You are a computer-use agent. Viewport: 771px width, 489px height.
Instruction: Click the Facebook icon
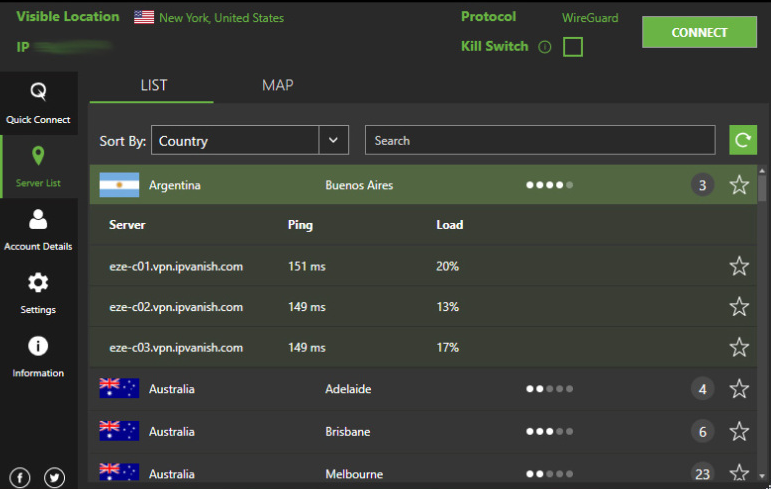(20, 477)
